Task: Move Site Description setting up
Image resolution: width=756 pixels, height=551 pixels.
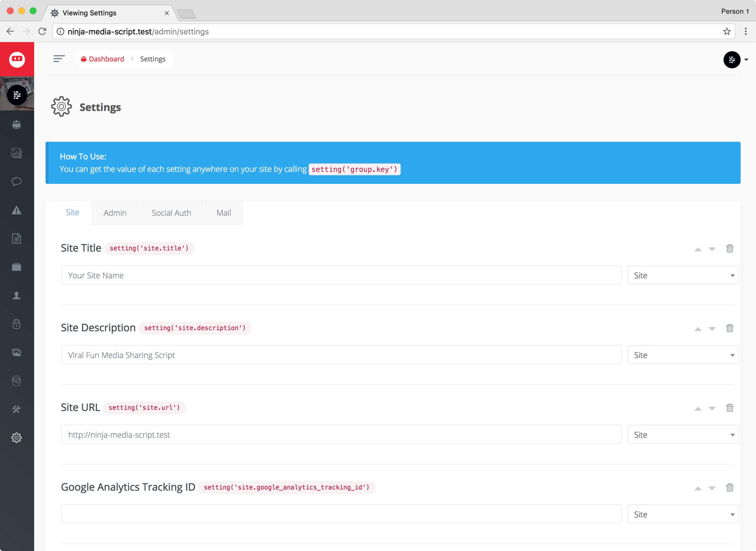Action: [x=698, y=329]
